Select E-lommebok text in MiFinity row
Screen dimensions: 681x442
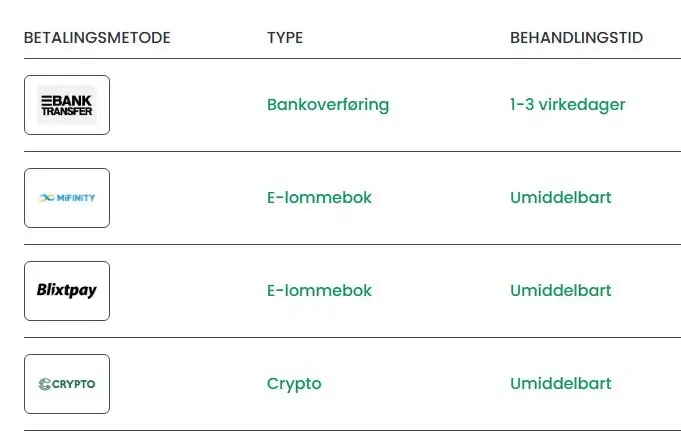(319, 198)
